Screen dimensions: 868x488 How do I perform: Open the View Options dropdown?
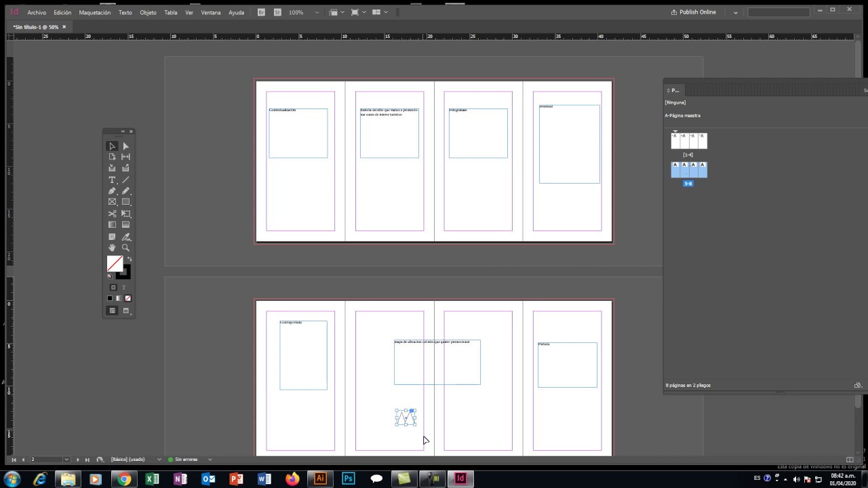coord(336,12)
